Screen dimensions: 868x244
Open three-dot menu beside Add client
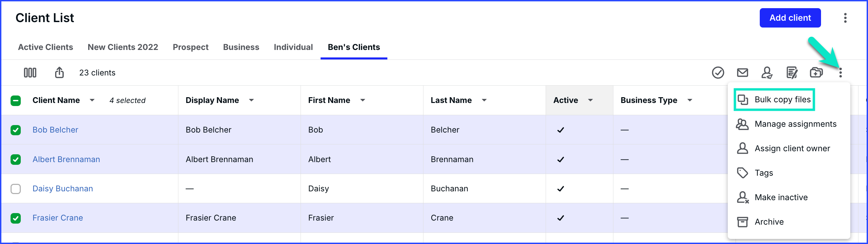(x=845, y=18)
